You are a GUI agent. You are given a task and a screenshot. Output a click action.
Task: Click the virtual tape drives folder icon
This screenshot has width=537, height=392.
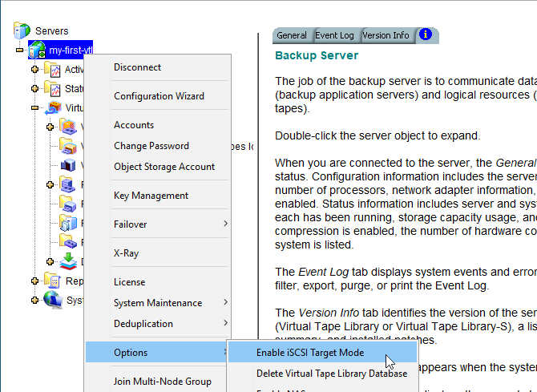click(68, 146)
